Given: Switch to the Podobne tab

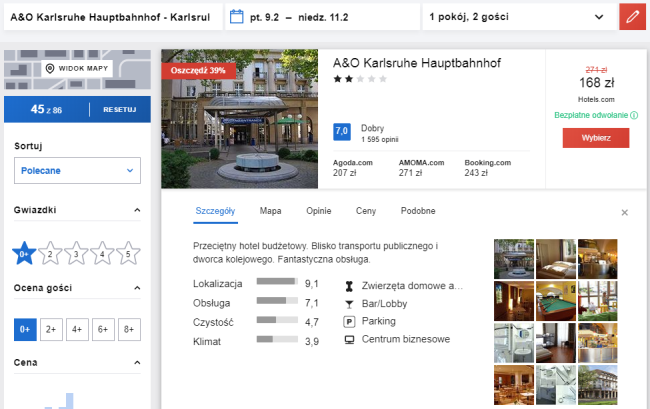Looking at the screenshot, I should (x=418, y=211).
